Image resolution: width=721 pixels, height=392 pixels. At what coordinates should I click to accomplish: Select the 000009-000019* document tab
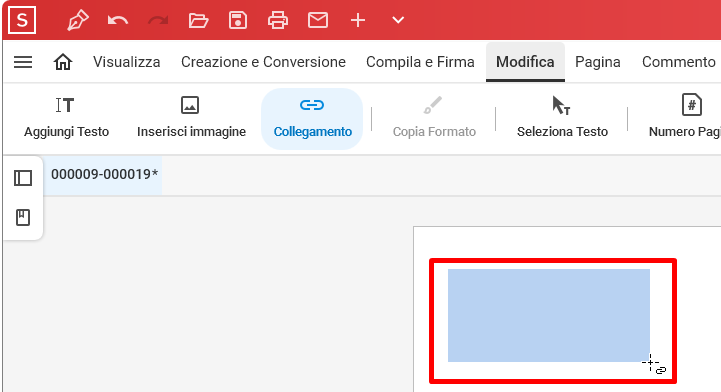(x=104, y=175)
